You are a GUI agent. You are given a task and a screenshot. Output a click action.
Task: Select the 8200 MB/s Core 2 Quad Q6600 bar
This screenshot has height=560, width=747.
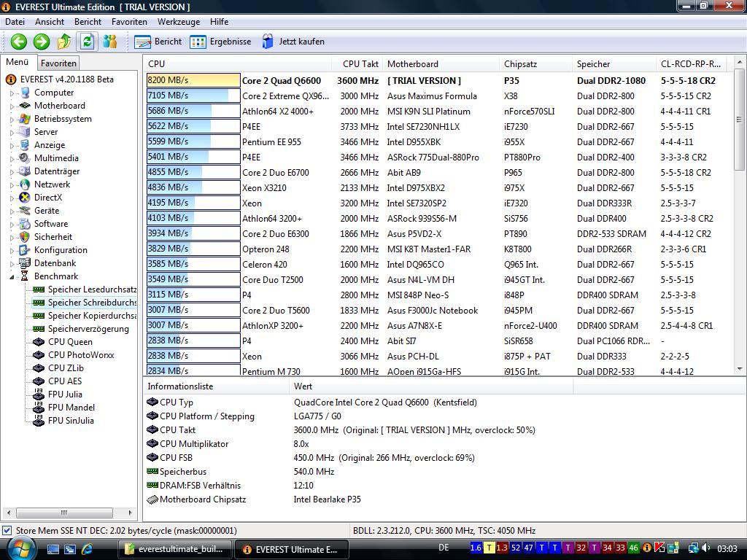(193, 80)
